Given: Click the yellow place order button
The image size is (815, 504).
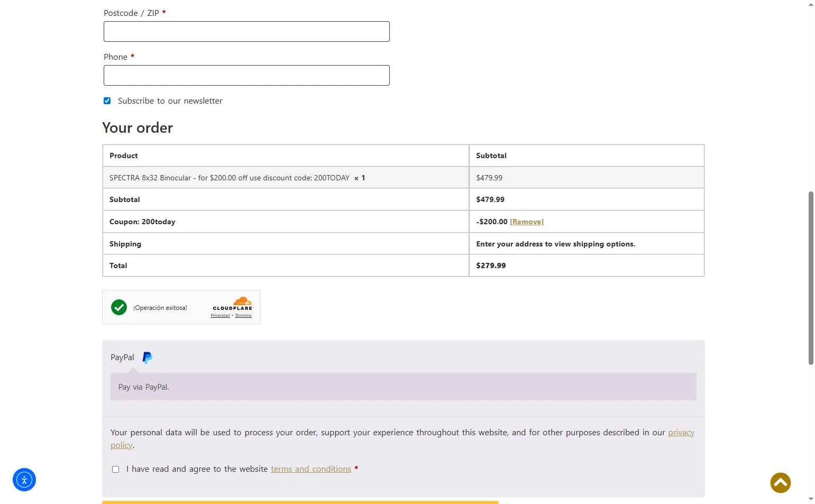Looking at the screenshot, I should pyautogui.click(x=300, y=502).
